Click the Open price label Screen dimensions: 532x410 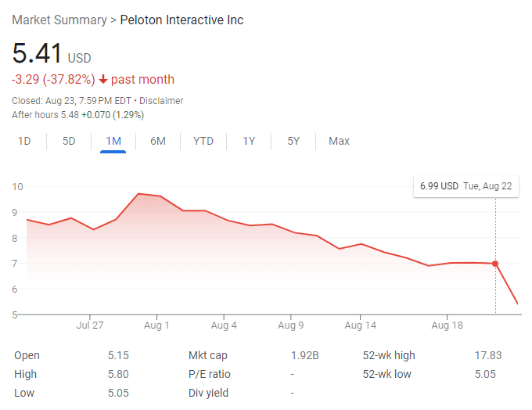(27, 355)
